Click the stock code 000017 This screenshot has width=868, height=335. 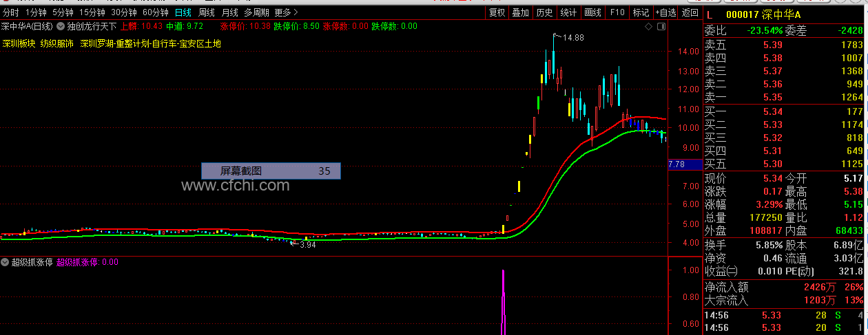[x=741, y=14]
